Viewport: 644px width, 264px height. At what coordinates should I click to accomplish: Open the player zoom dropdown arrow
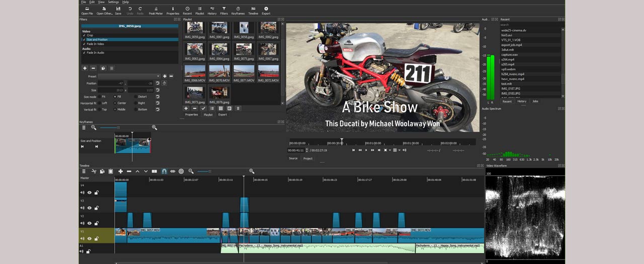tap(389, 150)
